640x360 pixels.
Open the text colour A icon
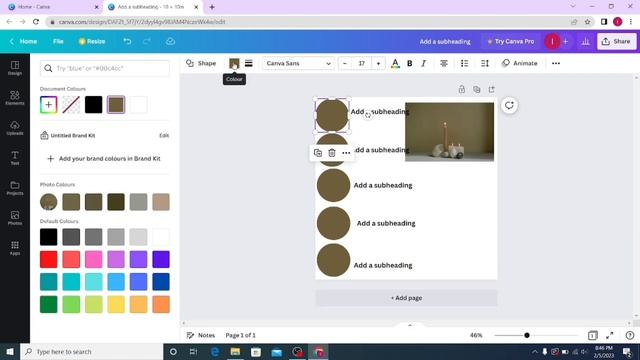point(395,63)
